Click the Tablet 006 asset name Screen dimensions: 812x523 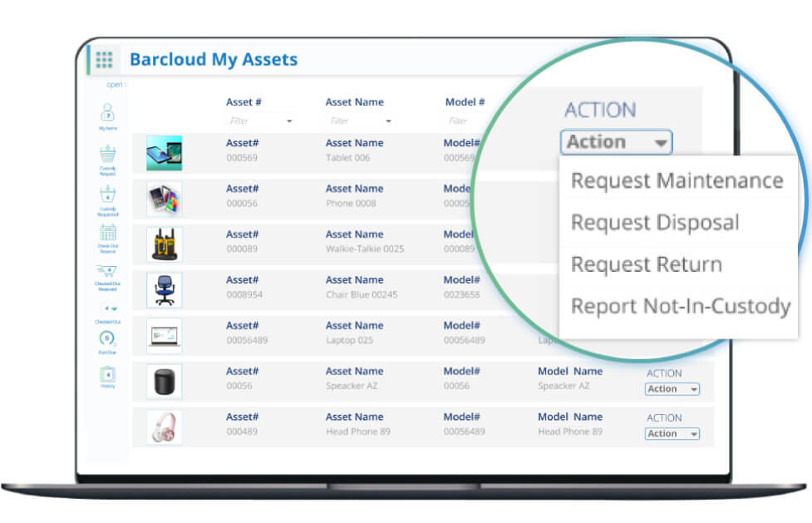[x=347, y=158]
